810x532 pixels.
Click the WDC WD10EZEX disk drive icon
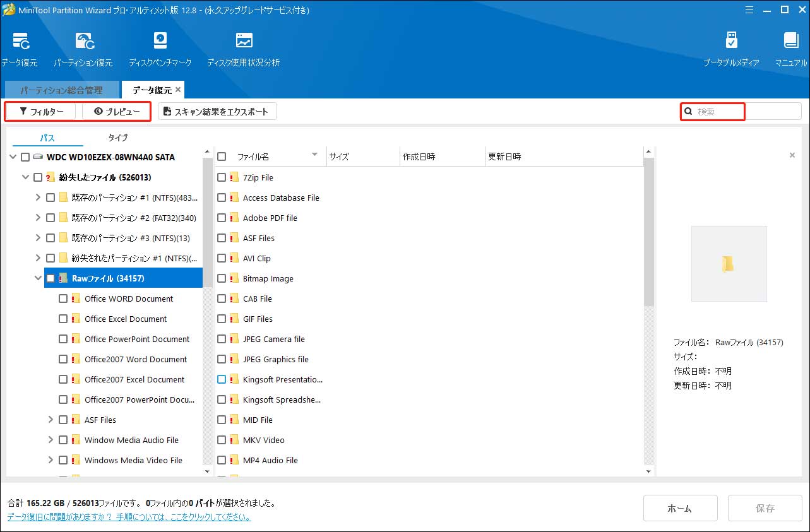(x=38, y=157)
